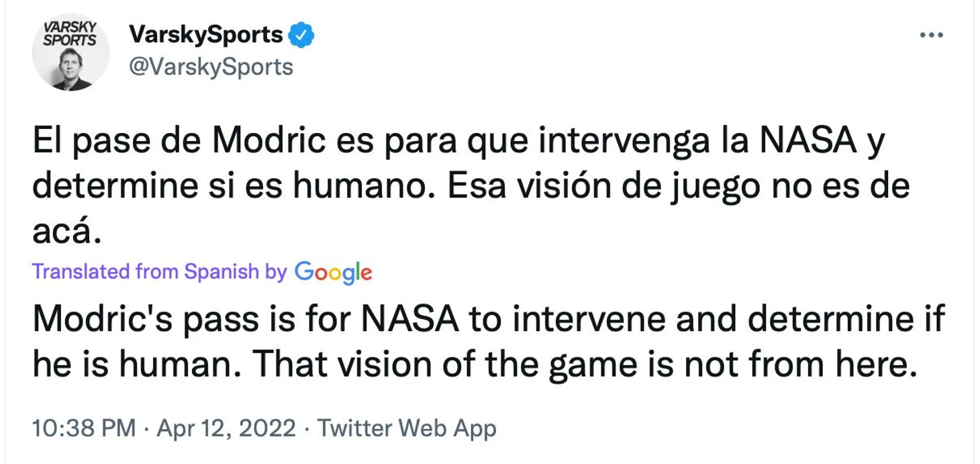The height and width of the screenshot is (464, 980).
Task: Open the VarskySports display name link
Action: [x=205, y=35]
